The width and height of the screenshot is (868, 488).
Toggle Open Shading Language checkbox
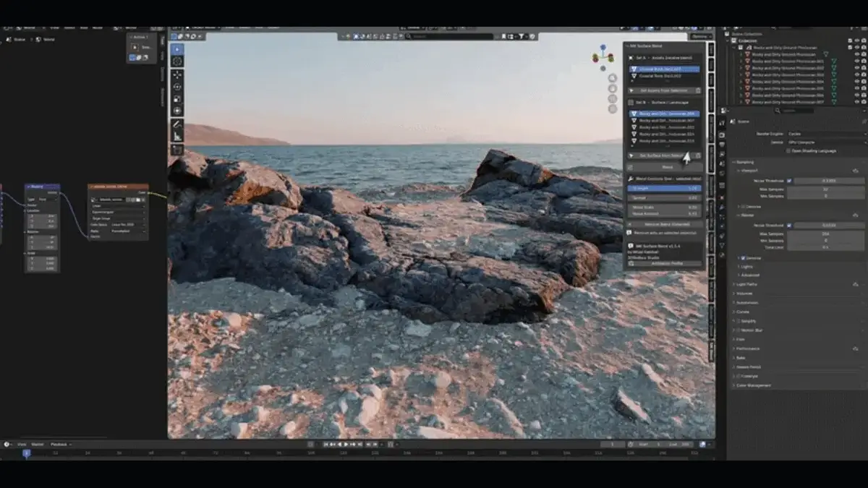pyautogui.click(x=789, y=151)
